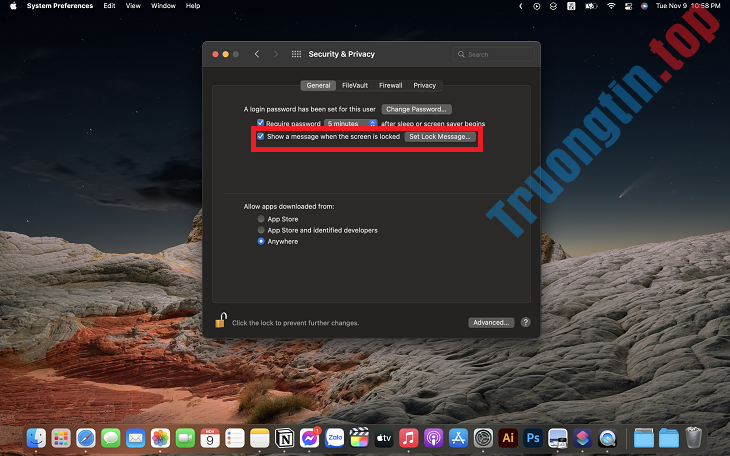Open Mail from the dock
The image size is (730, 456).
[135, 438]
